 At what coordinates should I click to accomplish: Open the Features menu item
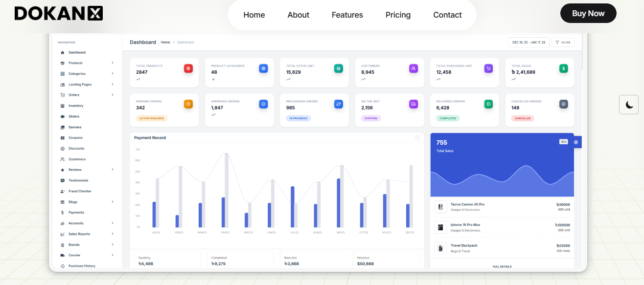pos(347,15)
